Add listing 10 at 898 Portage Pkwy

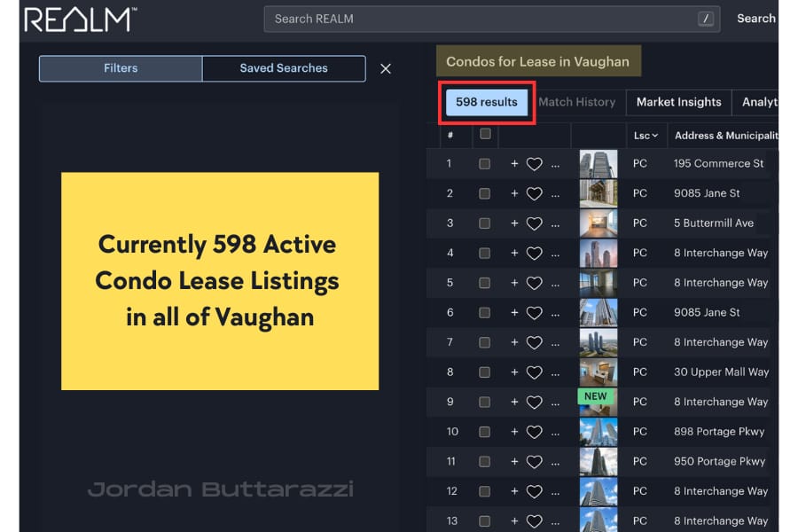pyautogui.click(x=514, y=432)
